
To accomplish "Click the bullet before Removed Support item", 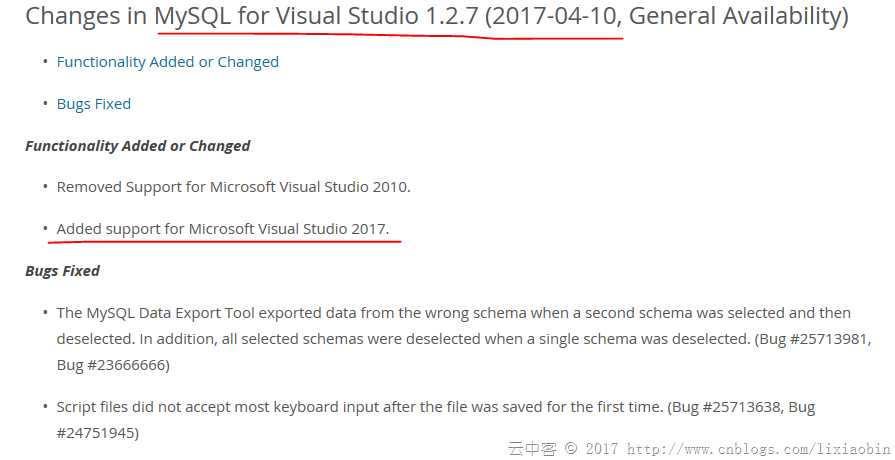I will coord(45,187).
